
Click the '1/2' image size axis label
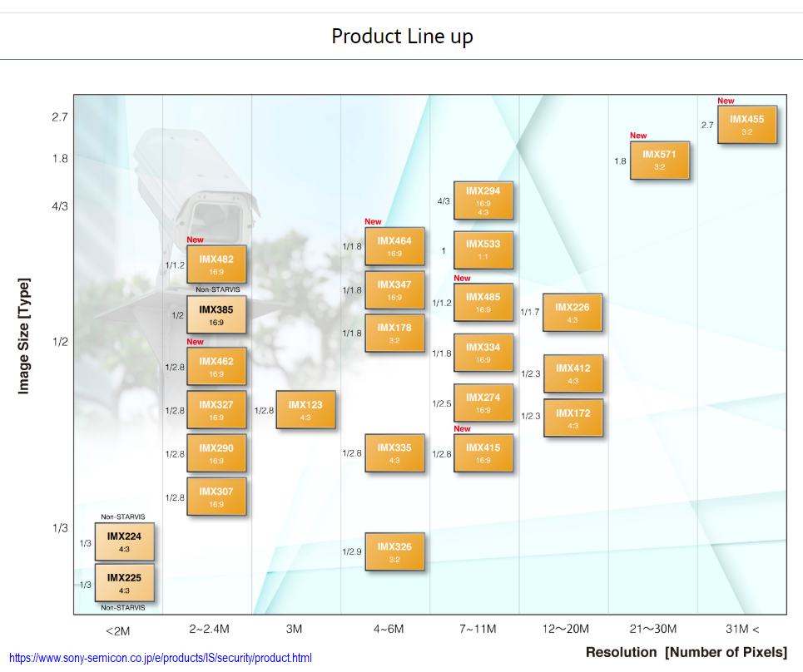pyautogui.click(x=60, y=341)
